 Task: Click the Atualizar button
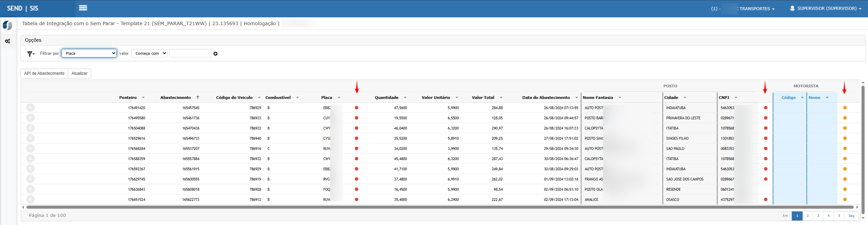(x=79, y=73)
